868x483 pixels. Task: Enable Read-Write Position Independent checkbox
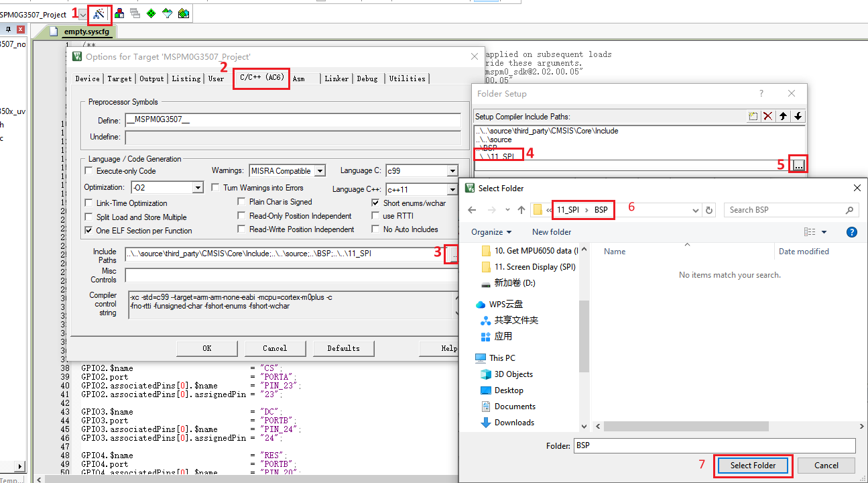[243, 229]
